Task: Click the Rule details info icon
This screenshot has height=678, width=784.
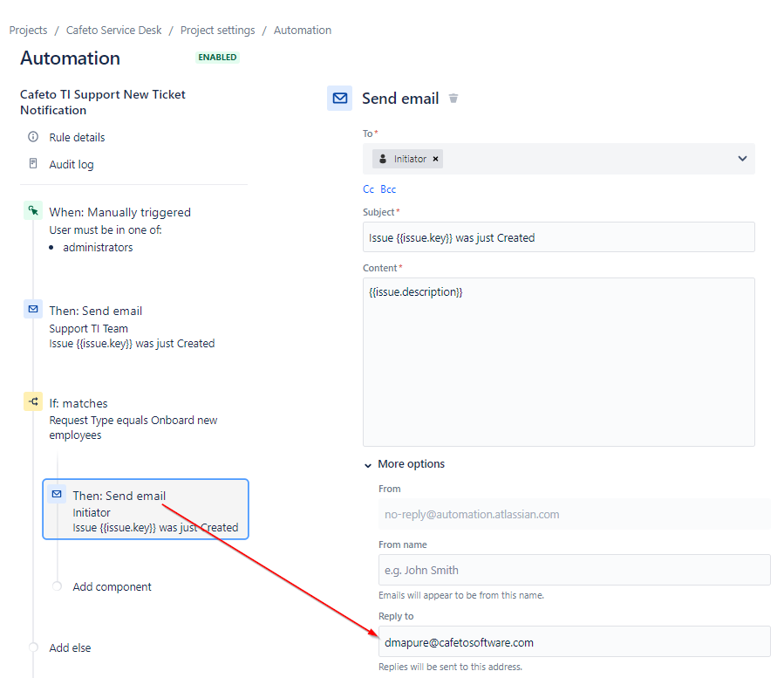Action: pos(33,137)
